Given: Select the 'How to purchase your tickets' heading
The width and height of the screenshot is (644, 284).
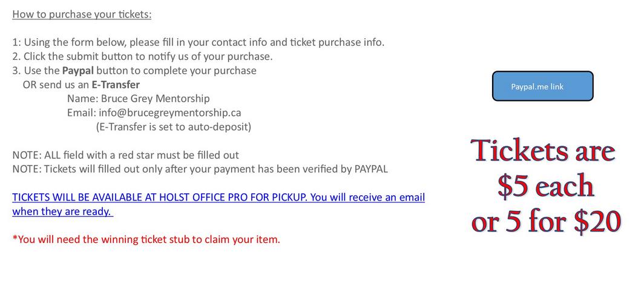Looking at the screenshot, I should (x=82, y=15).
